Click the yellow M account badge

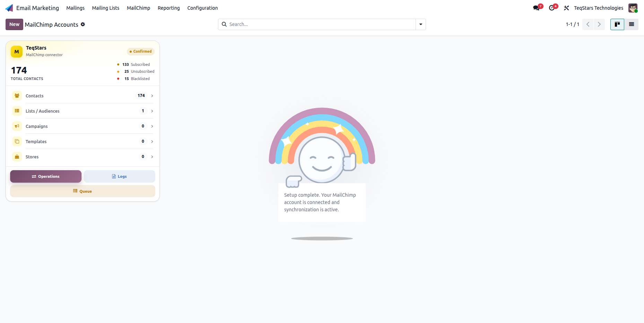pos(17,52)
